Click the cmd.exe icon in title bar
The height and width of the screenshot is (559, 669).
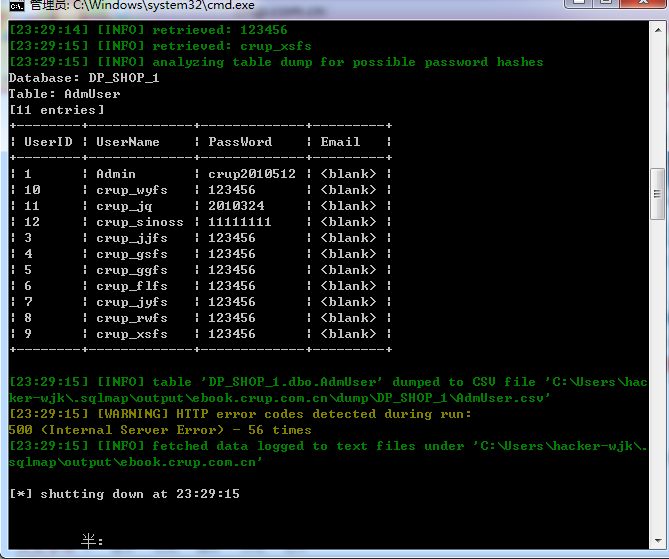(x=17, y=6)
